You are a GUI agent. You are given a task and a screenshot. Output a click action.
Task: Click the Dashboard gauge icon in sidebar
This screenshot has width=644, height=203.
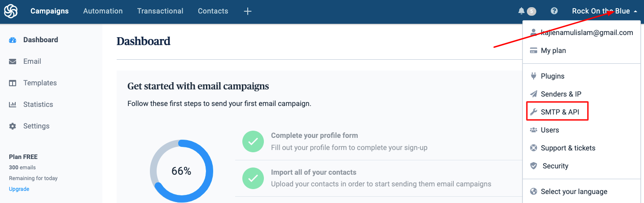(13, 40)
